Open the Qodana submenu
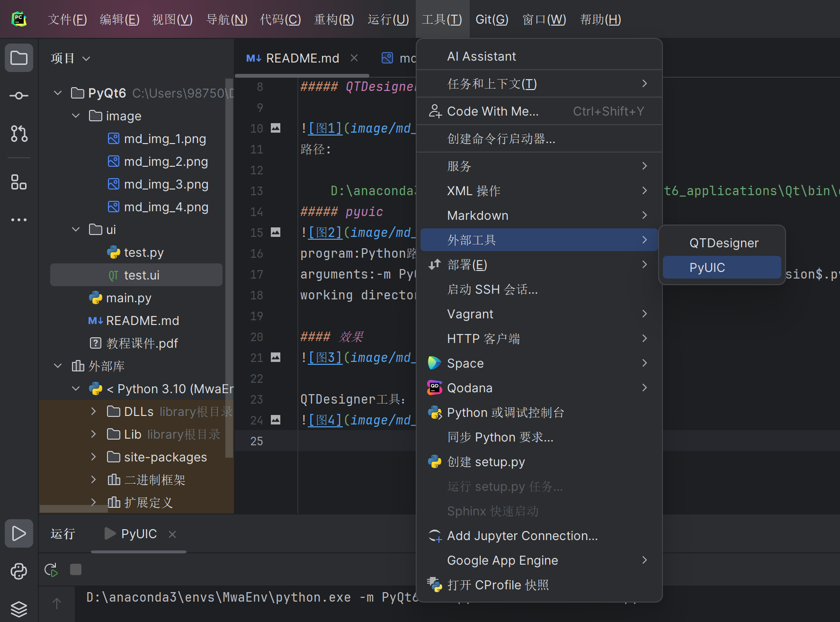This screenshot has height=622, width=840. (539, 388)
